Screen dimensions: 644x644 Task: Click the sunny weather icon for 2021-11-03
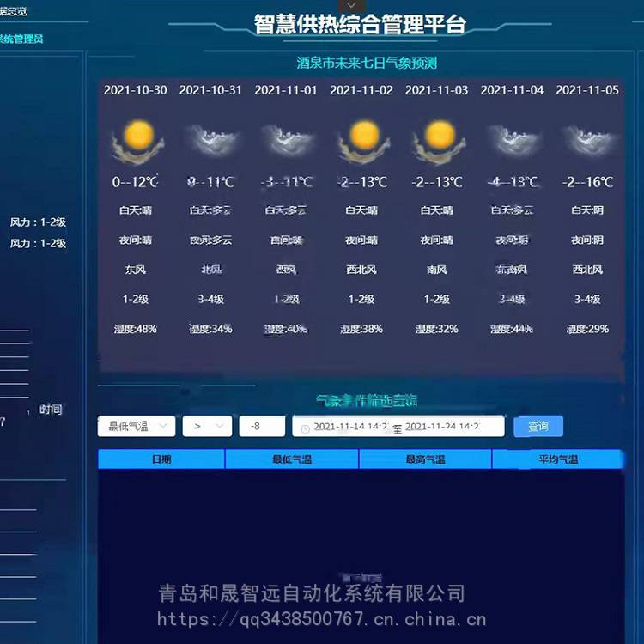point(439,142)
